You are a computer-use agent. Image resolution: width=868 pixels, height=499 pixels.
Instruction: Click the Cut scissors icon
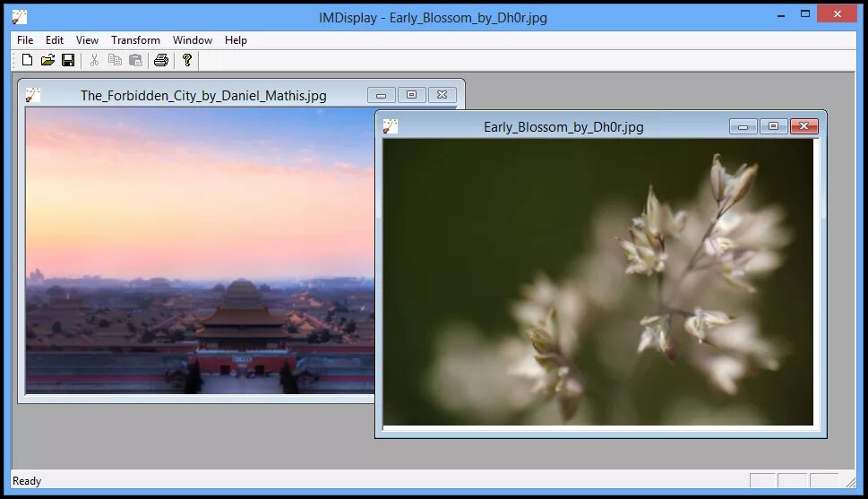tap(95, 60)
